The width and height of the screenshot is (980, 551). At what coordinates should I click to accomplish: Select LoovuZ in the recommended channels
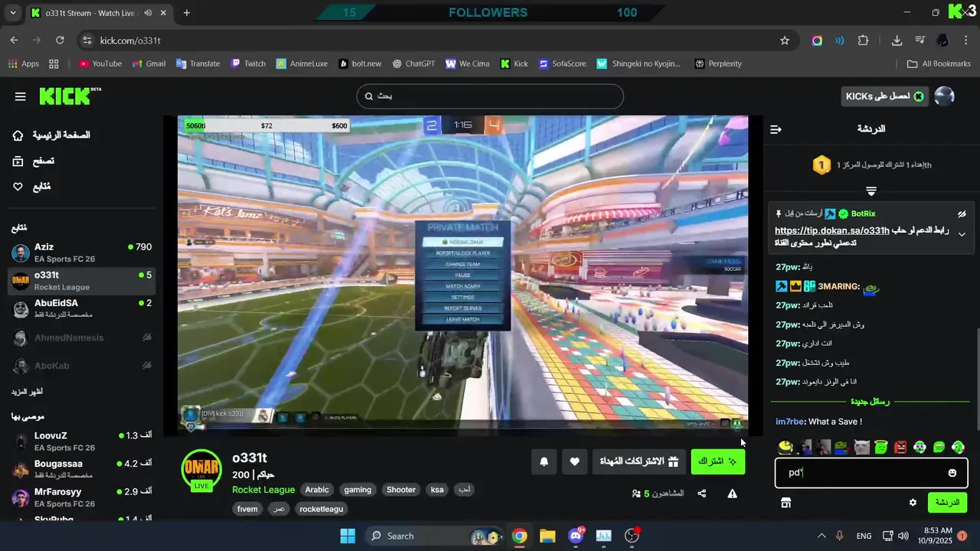point(82,442)
